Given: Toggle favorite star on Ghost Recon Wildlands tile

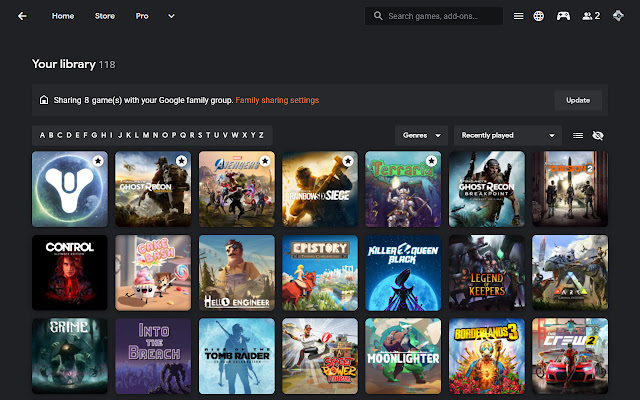Looking at the screenshot, I should click(x=181, y=161).
